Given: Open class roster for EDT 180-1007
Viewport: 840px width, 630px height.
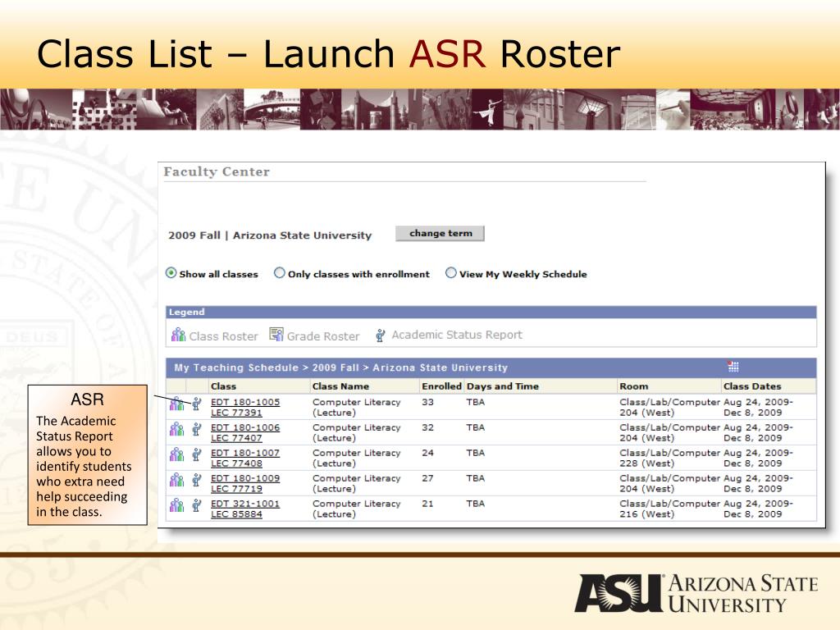Looking at the screenshot, I should click(177, 454).
